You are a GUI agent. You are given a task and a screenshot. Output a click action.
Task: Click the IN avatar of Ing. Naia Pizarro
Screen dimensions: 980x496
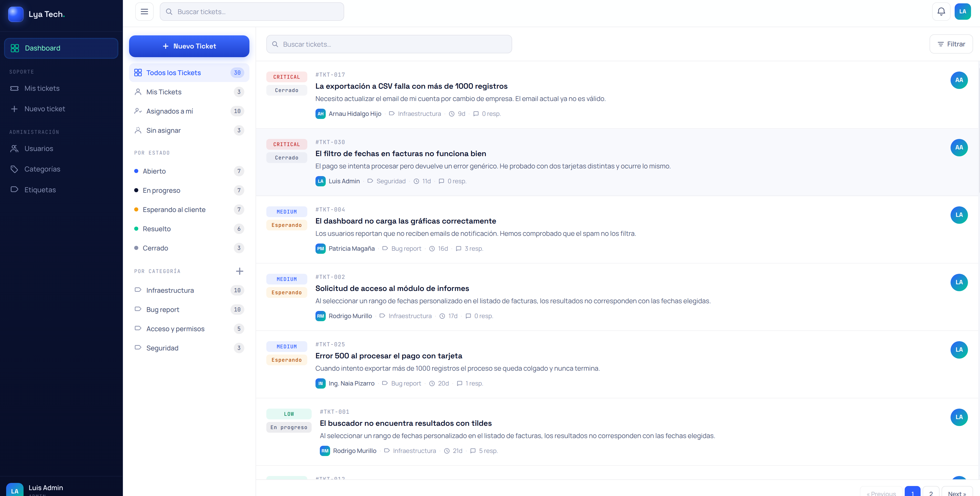point(320,384)
